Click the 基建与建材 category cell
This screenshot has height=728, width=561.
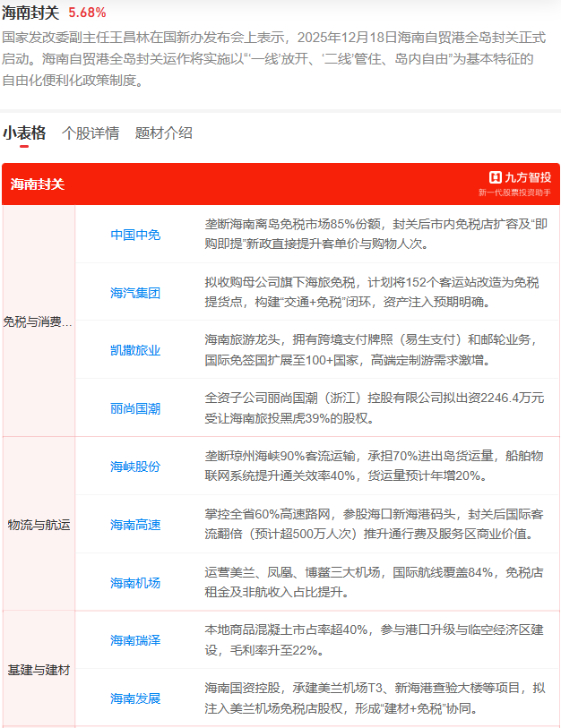(x=38, y=670)
